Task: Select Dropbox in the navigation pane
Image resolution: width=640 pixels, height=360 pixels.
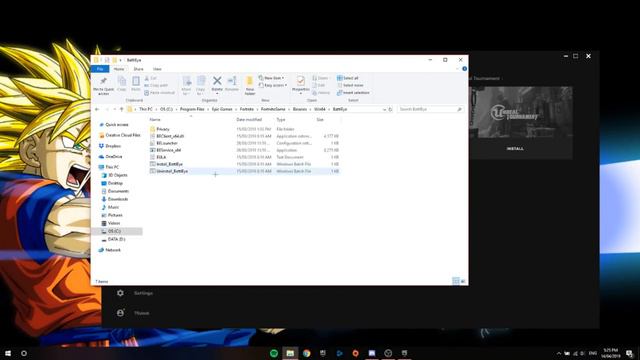Action: (113, 146)
